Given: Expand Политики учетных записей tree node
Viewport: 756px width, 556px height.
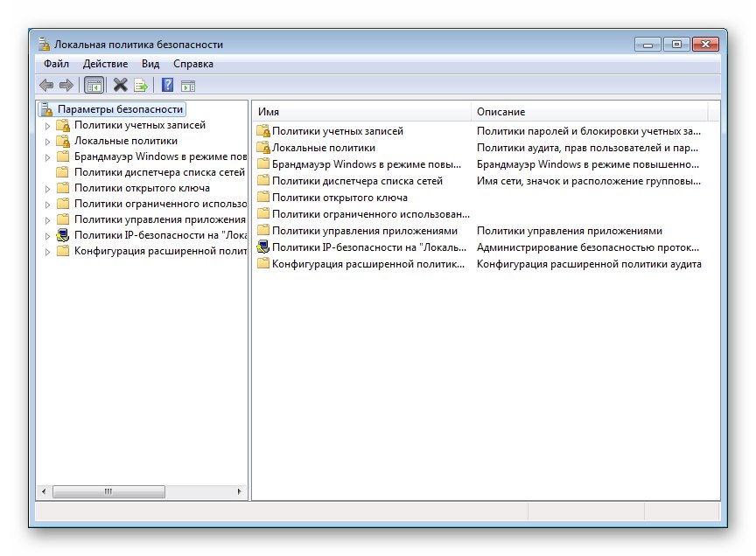Looking at the screenshot, I should [x=47, y=126].
